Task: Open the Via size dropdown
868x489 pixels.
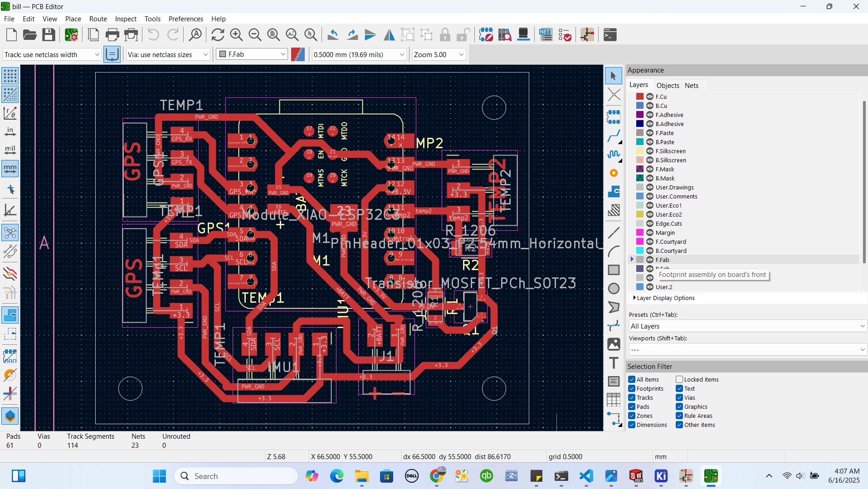Action: (168, 54)
